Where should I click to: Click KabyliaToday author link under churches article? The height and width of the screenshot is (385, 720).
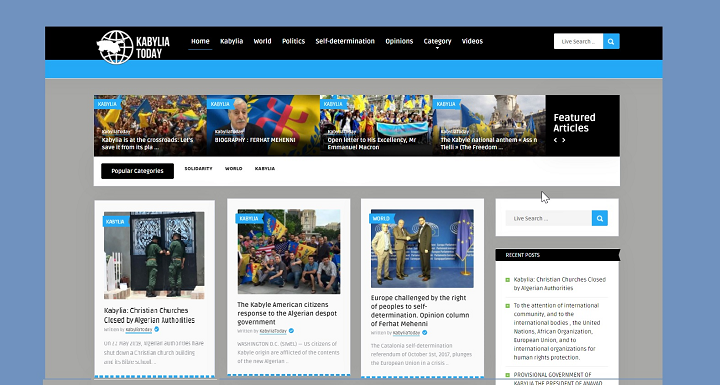coord(139,329)
